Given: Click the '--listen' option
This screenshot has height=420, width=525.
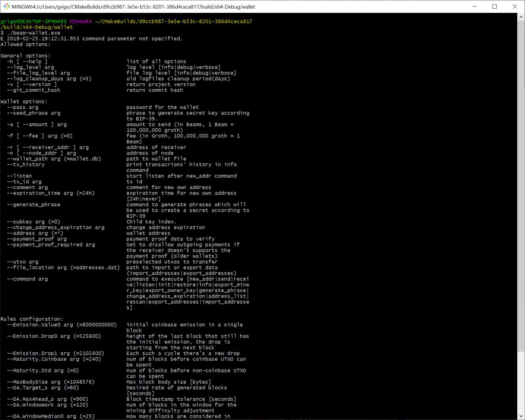Looking at the screenshot, I should 19,176.
